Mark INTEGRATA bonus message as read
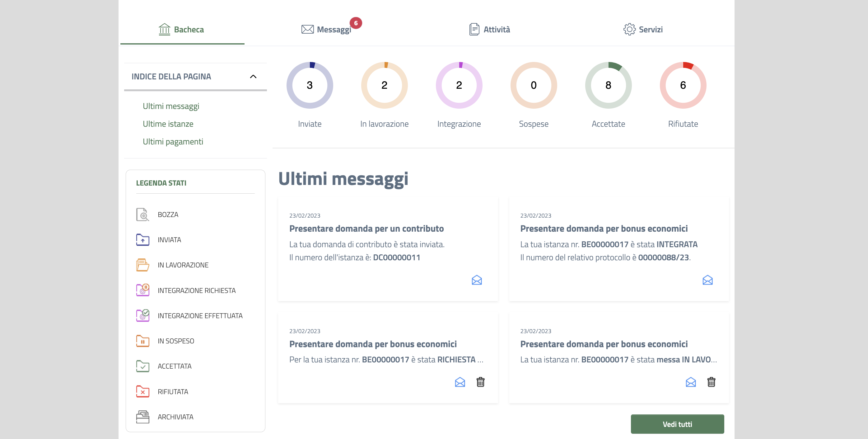Viewport: 868px width, 439px height. tap(707, 280)
